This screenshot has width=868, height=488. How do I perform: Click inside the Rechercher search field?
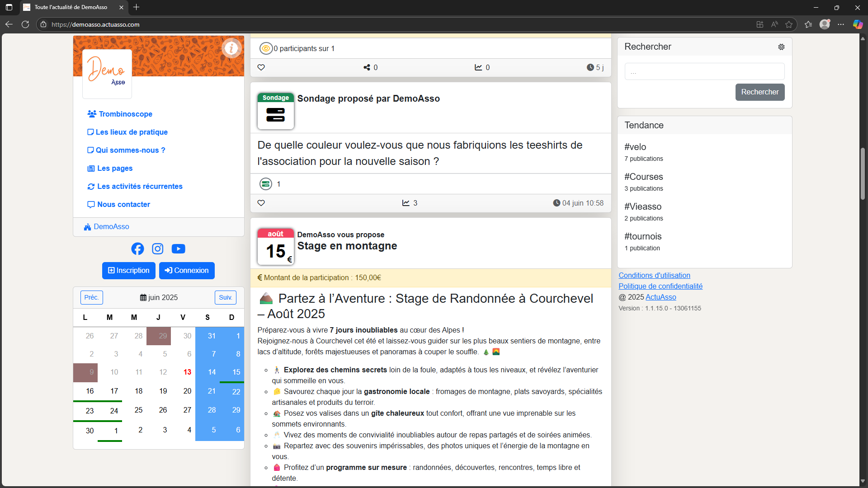[x=704, y=71]
